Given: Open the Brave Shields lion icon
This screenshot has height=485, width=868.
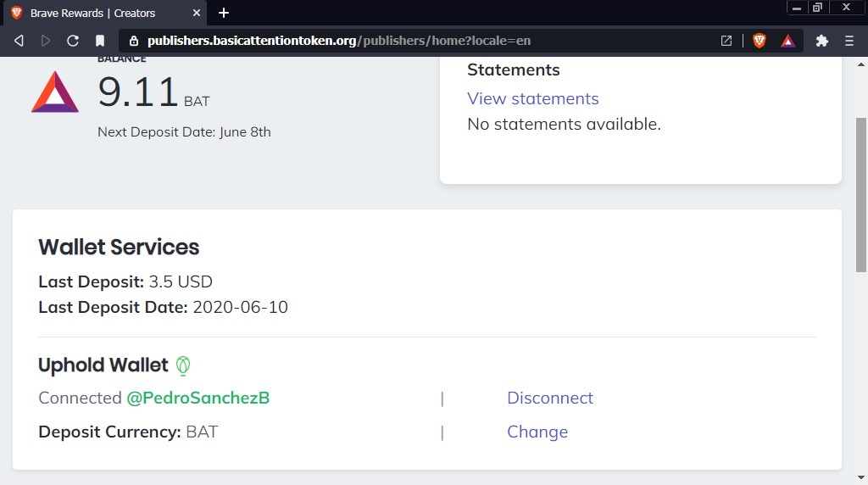Looking at the screenshot, I should (759, 41).
